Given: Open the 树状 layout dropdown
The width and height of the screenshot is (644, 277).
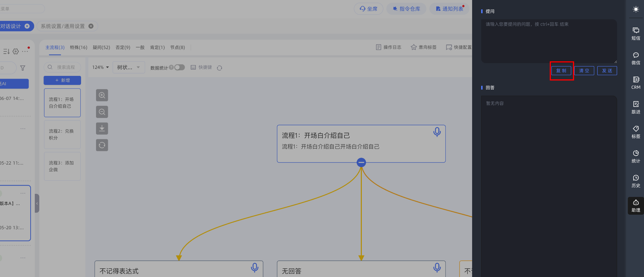Looking at the screenshot, I should 128,68.
